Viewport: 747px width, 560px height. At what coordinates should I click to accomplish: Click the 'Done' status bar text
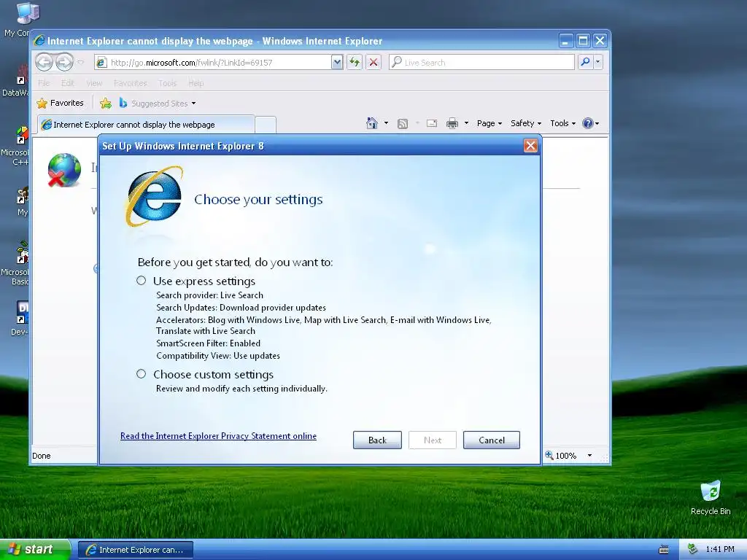click(x=42, y=456)
